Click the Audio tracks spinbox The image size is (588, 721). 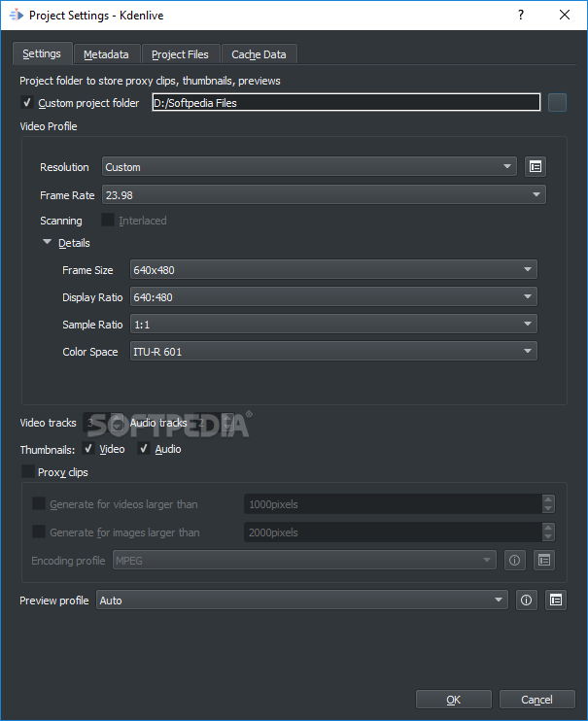[x=215, y=423]
